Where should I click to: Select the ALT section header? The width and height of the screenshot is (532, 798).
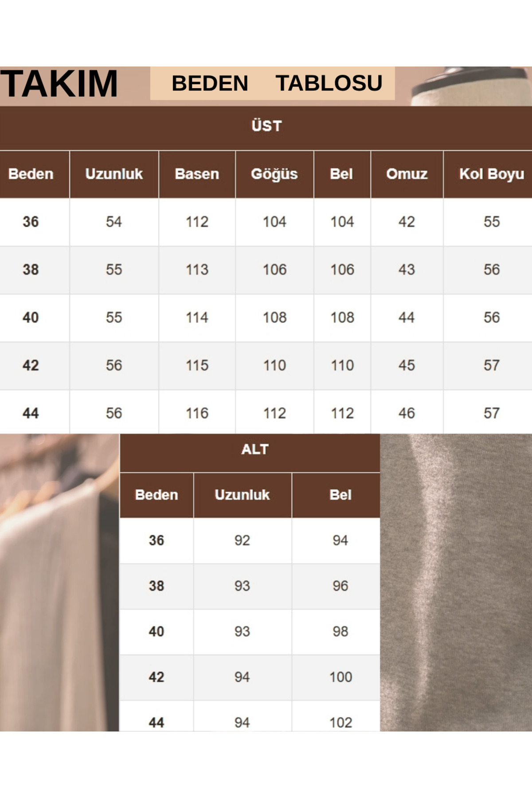point(254,450)
